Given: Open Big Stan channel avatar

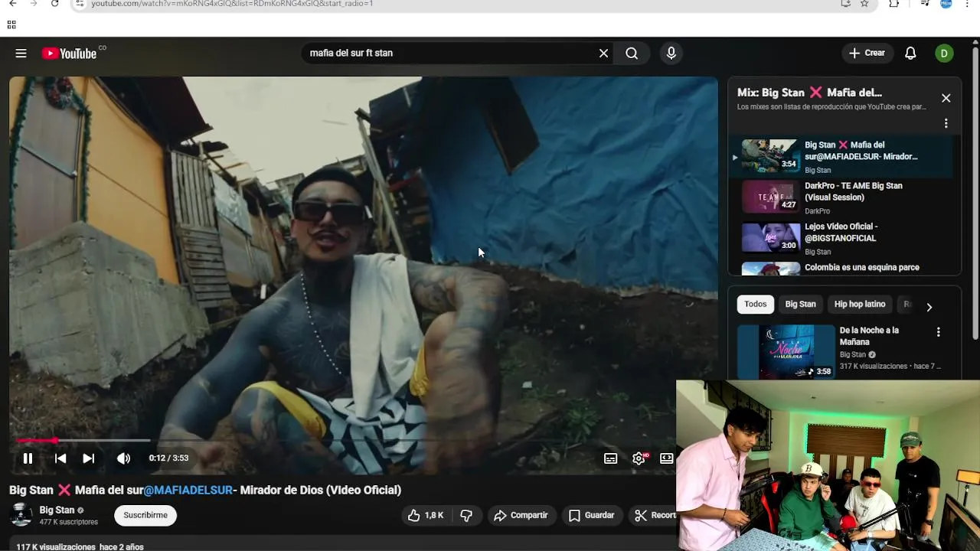Looking at the screenshot, I should coord(21,515).
